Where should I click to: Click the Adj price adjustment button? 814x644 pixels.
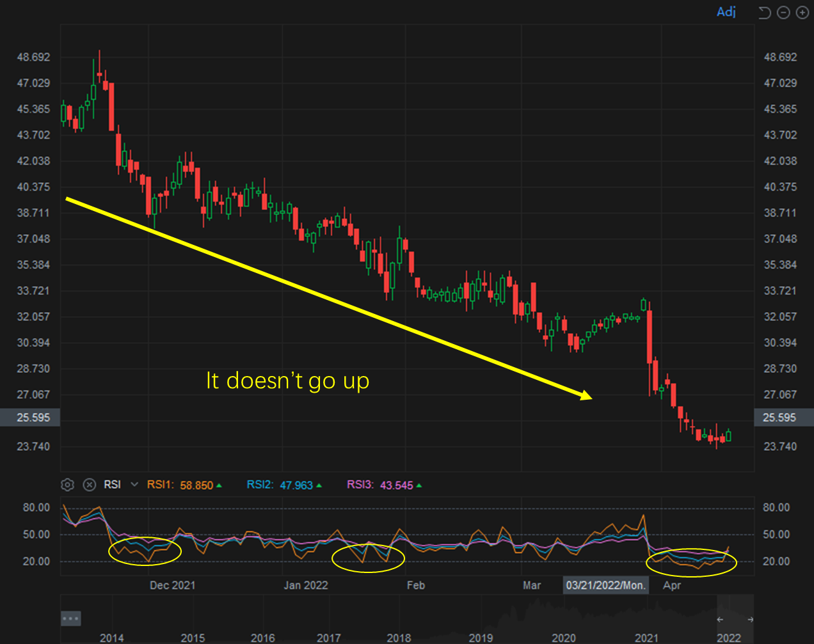(726, 12)
